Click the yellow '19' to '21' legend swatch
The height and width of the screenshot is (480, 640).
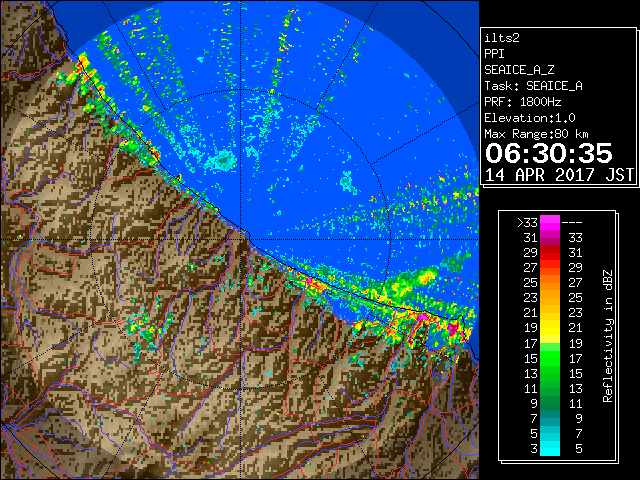pos(550,328)
